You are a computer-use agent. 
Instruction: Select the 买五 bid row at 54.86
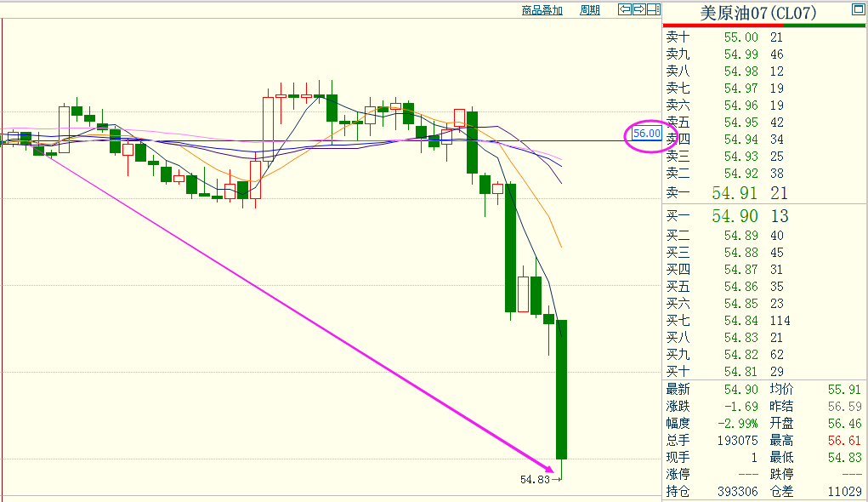[x=764, y=287]
